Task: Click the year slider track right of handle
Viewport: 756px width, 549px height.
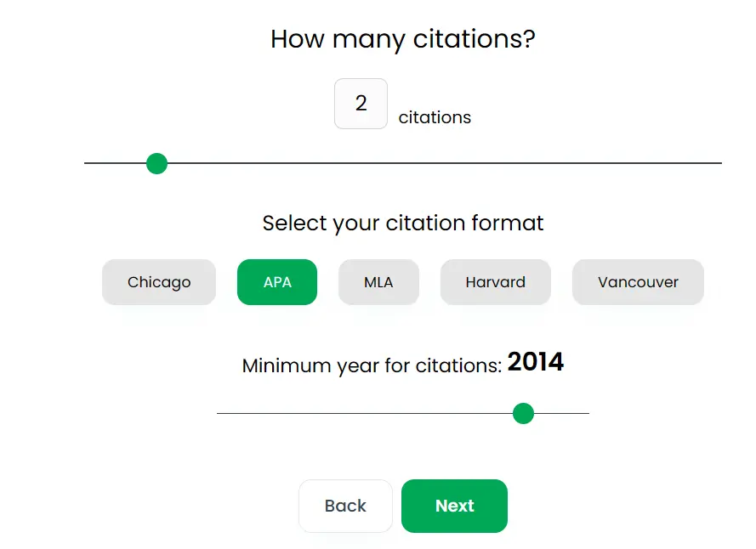Action: pos(562,414)
